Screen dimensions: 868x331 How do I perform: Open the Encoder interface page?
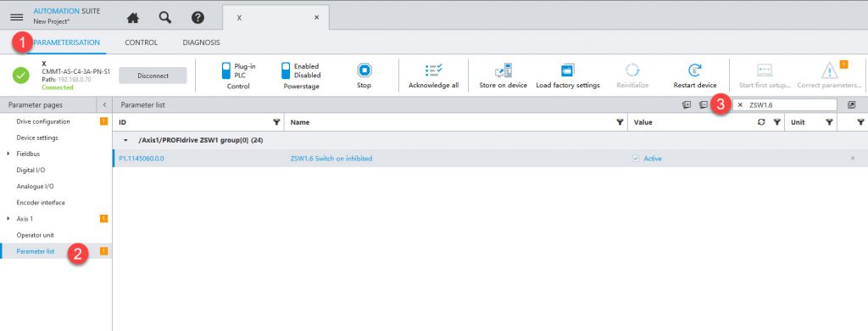pyautogui.click(x=41, y=202)
